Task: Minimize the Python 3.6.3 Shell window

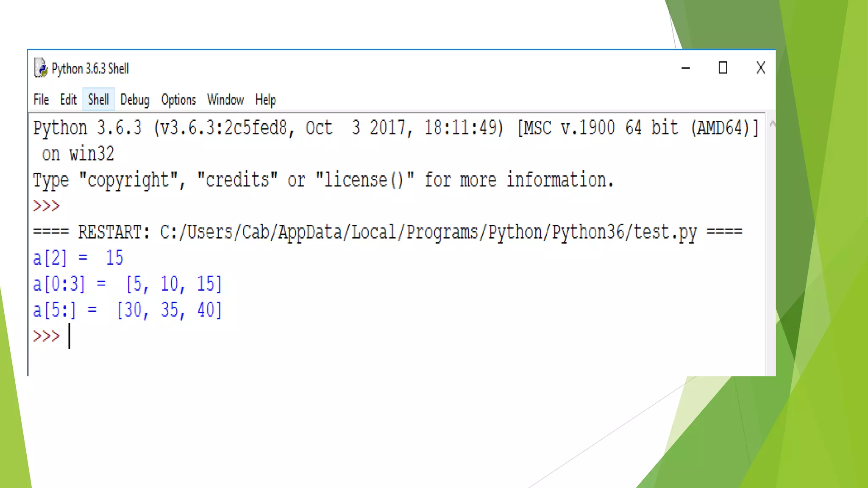Action: (685, 68)
